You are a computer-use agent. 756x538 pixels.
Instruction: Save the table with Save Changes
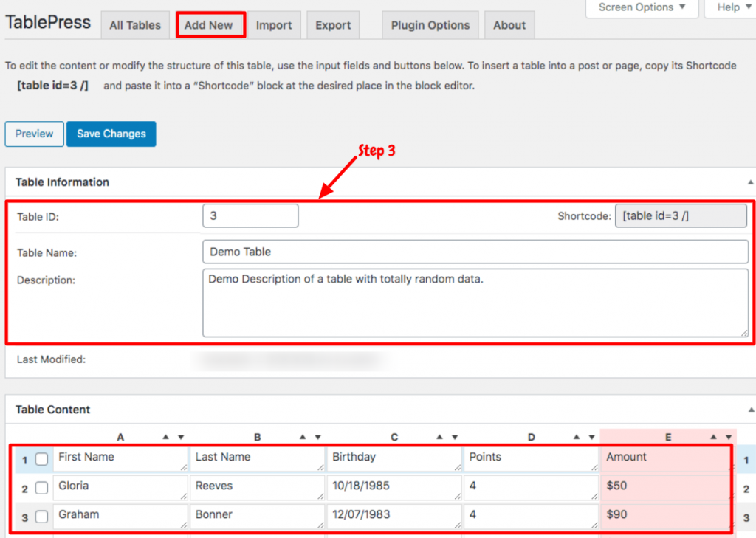pyautogui.click(x=111, y=134)
